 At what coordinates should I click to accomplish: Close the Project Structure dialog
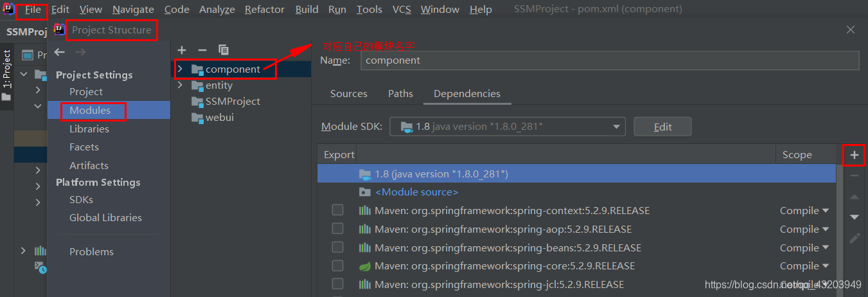point(851,30)
